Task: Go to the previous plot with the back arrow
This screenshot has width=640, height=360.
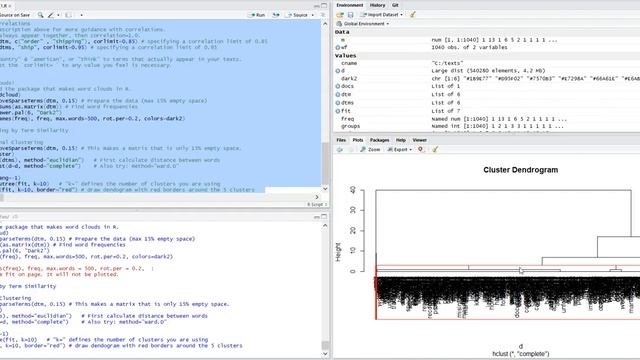Action: point(340,150)
